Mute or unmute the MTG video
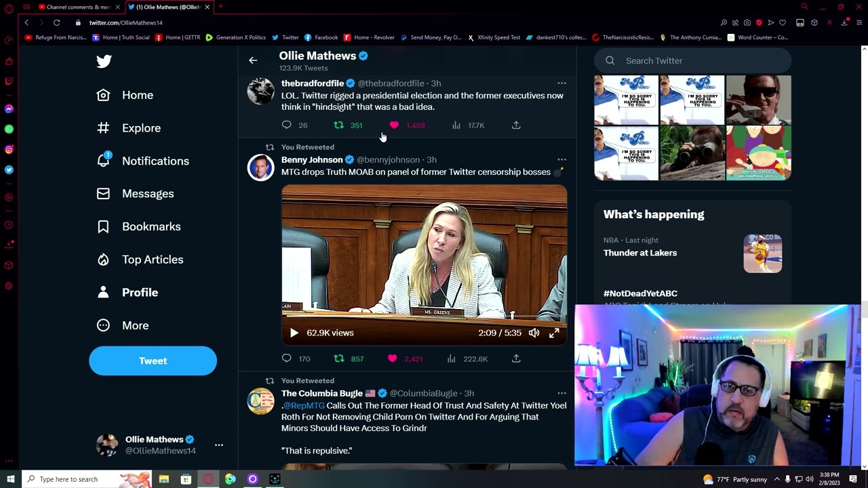The height and width of the screenshot is (488, 868). 534,333
